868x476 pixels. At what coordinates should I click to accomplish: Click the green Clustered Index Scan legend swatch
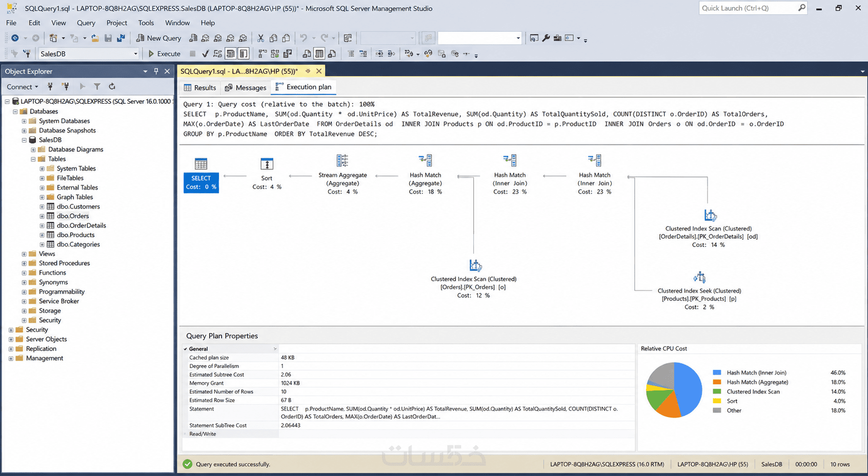(x=717, y=391)
